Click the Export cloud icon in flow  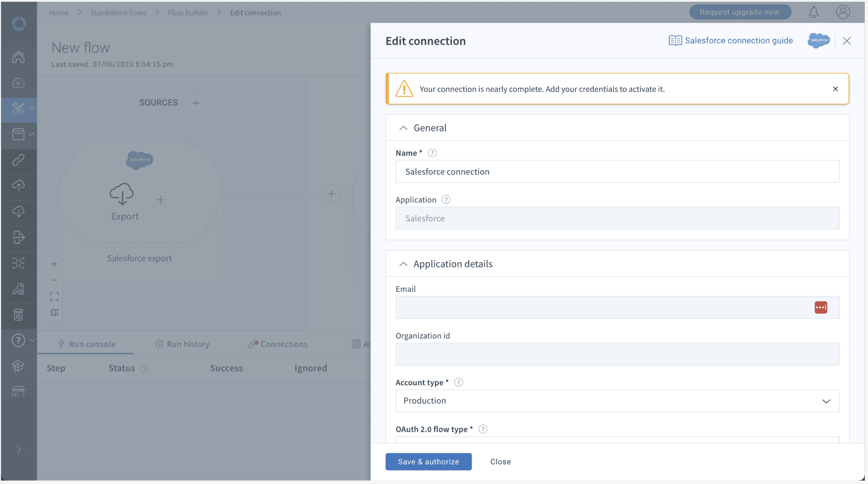tap(122, 194)
